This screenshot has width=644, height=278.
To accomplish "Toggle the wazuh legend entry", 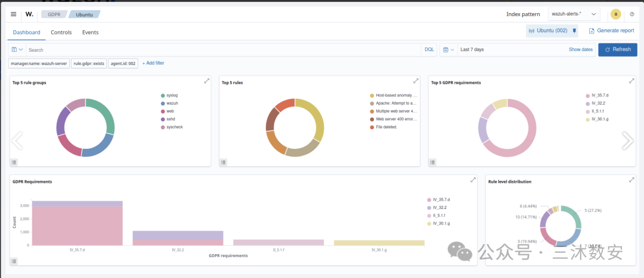I will (170, 104).
